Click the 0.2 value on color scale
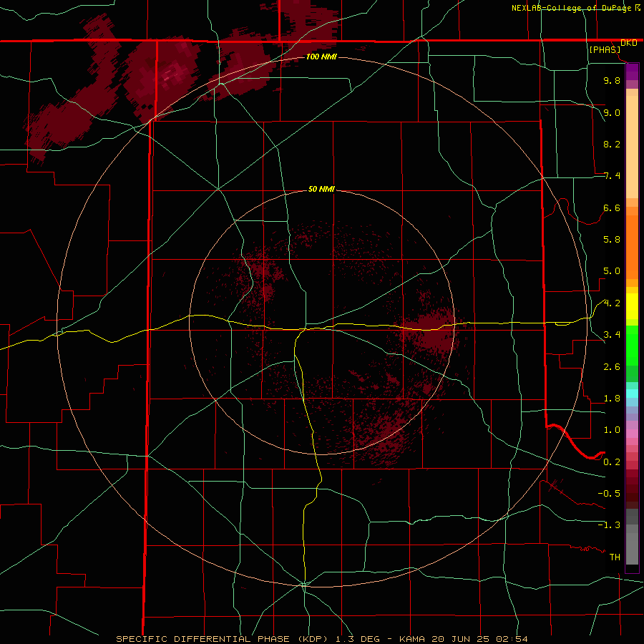Viewport: 644px width, 644px height. pos(612,462)
